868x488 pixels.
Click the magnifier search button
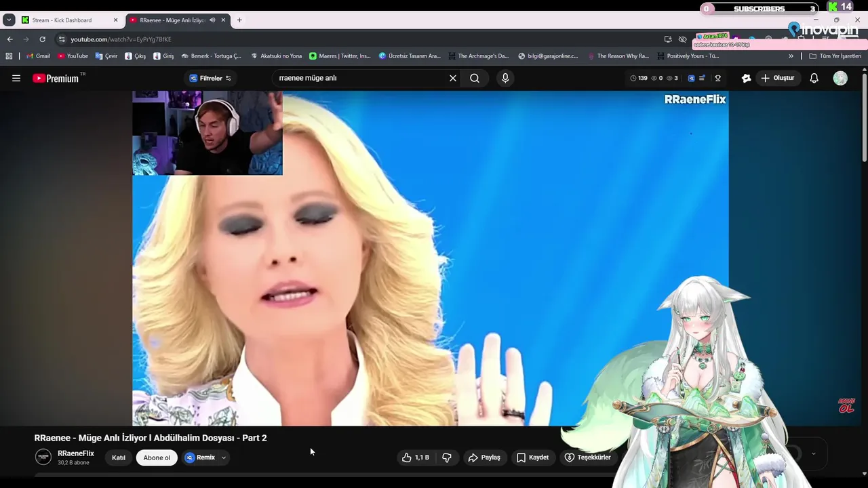475,78
